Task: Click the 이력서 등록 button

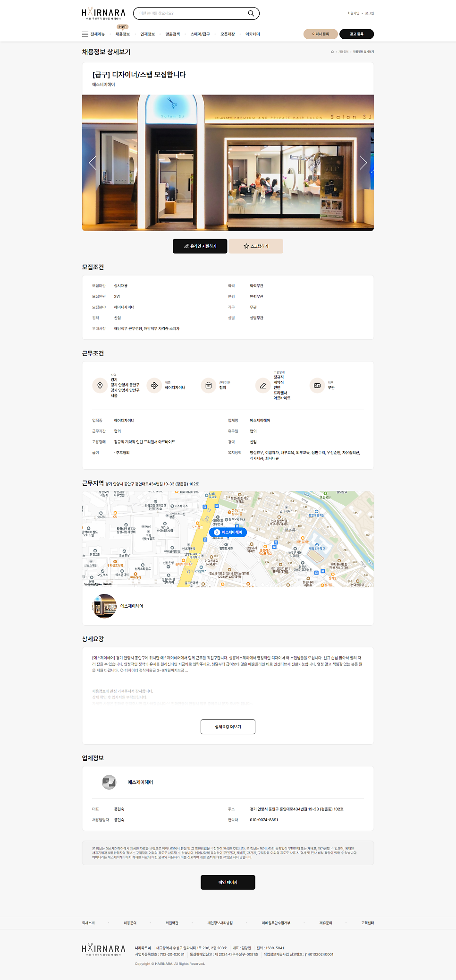Action: coord(321,34)
